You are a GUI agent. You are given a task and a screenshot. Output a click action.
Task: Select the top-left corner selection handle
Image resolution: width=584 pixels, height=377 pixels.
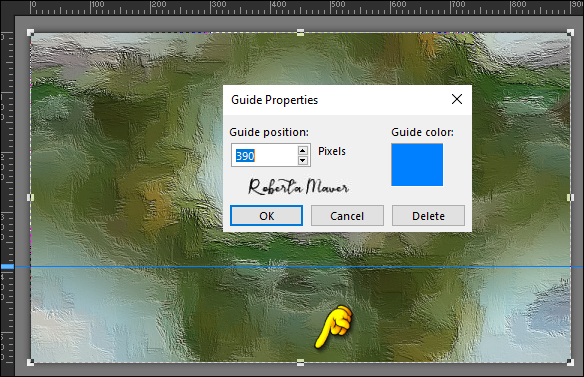click(31, 32)
